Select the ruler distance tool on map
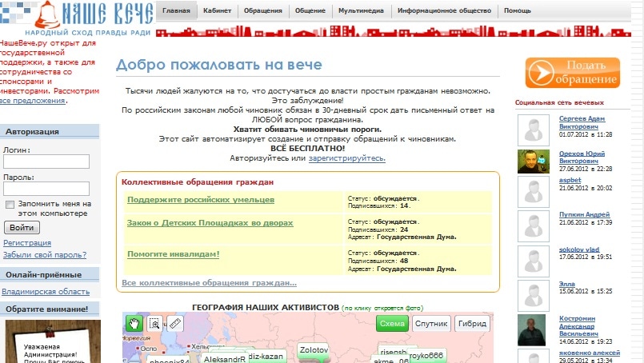This screenshot has width=644, height=363. (175, 324)
